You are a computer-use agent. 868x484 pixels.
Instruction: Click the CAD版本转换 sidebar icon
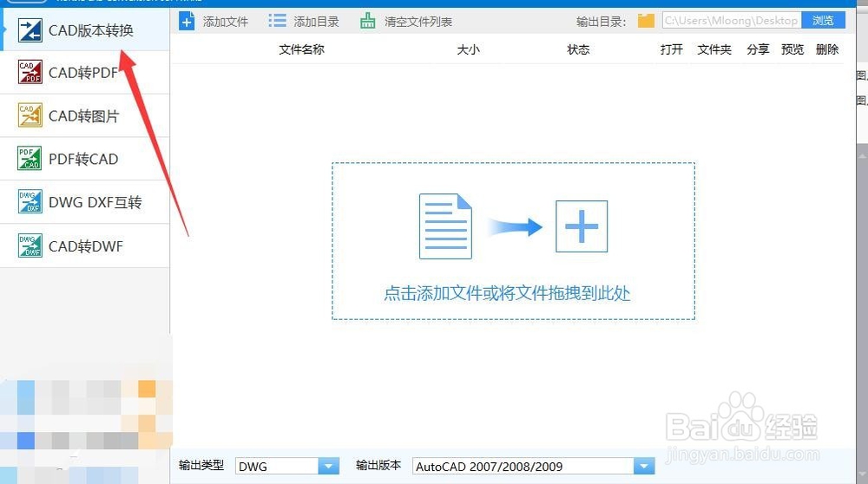(30, 30)
